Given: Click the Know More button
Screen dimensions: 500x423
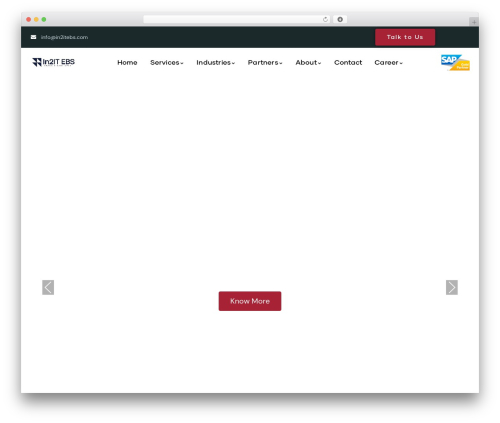Looking at the screenshot, I should coord(250,301).
